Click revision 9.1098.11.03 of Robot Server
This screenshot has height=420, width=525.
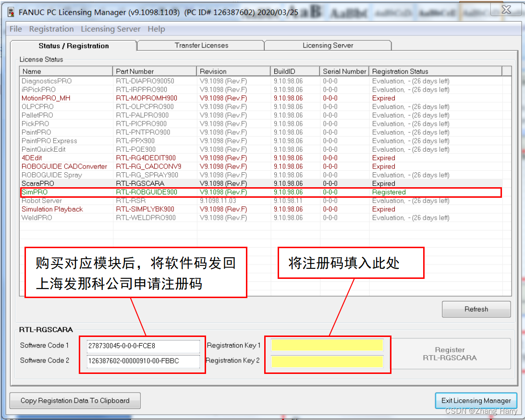tap(218, 201)
